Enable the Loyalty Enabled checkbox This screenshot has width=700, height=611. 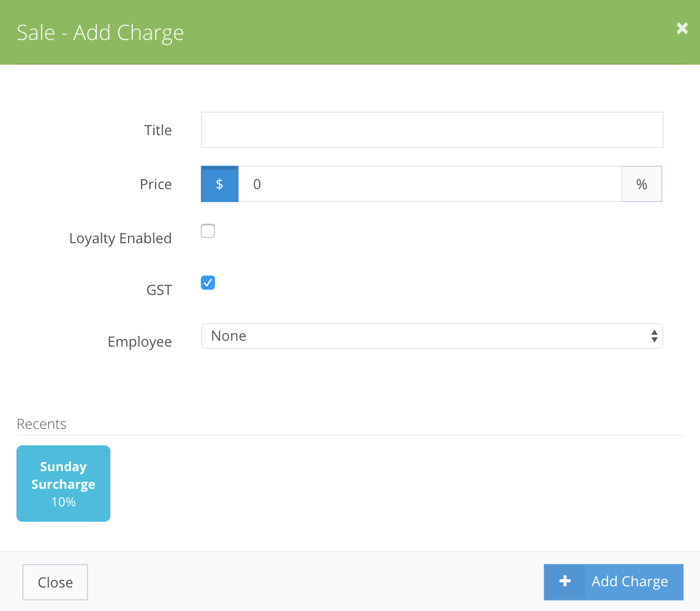click(x=208, y=231)
